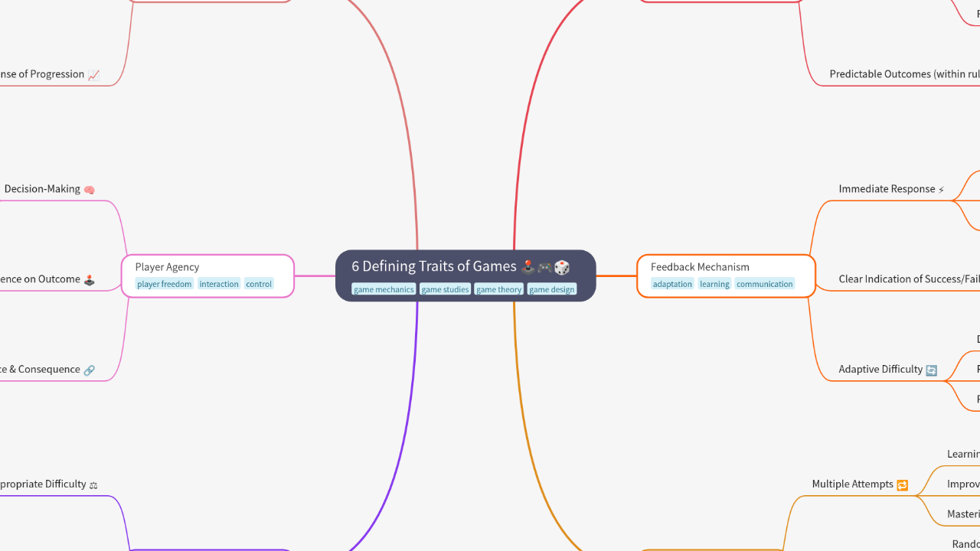
Task: Select the Feedback Mechanism node
Action: tap(726, 275)
